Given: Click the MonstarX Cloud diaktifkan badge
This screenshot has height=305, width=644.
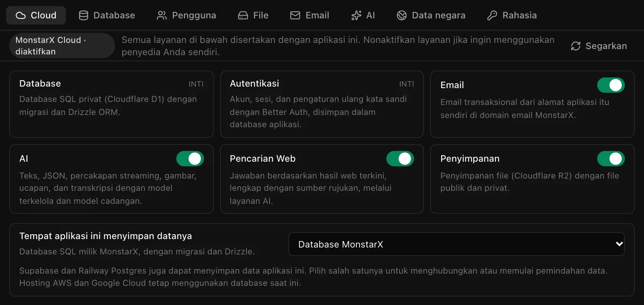Looking at the screenshot, I should pyautogui.click(x=62, y=46).
